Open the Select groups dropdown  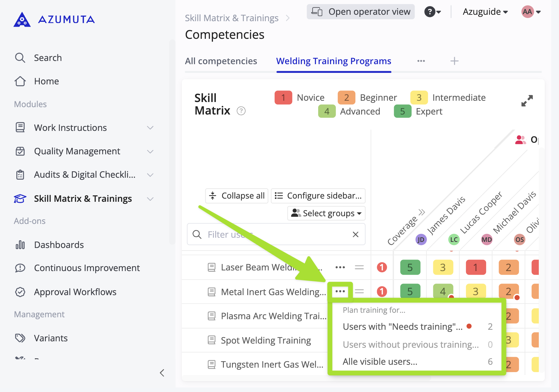coord(326,213)
